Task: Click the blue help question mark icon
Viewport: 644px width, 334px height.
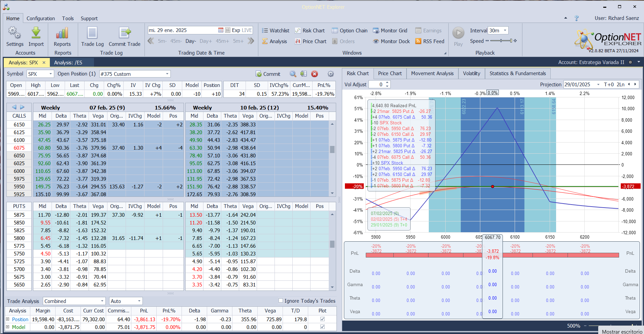Action: point(577,18)
